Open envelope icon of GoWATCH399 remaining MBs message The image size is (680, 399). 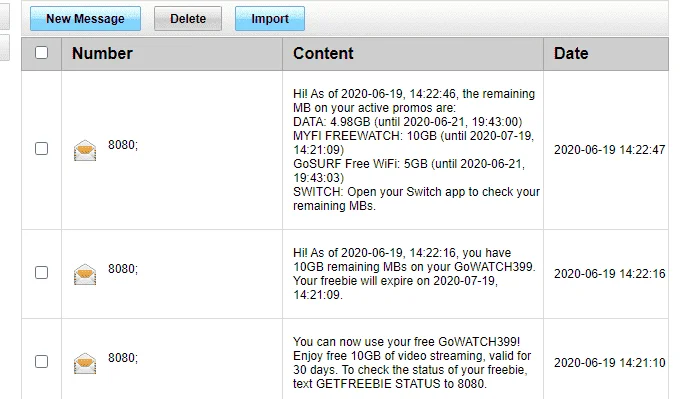tap(85, 275)
